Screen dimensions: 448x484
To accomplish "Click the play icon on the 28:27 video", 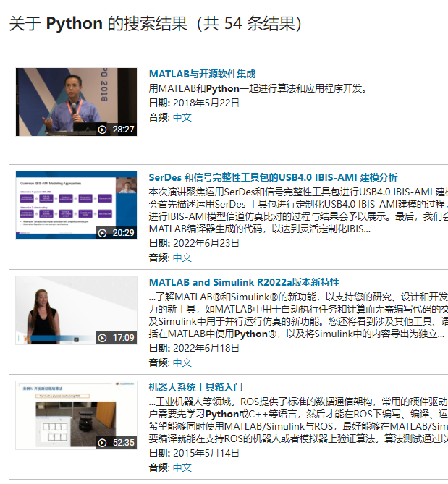I will click(103, 130).
